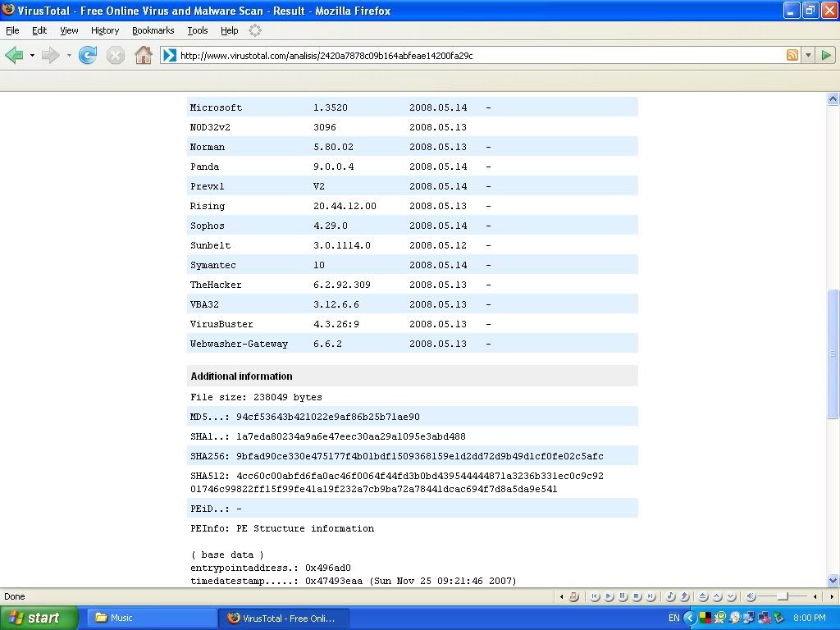Go to the Firefox home page
840x630 pixels.
pyautogui.click(x=143, y=55)
